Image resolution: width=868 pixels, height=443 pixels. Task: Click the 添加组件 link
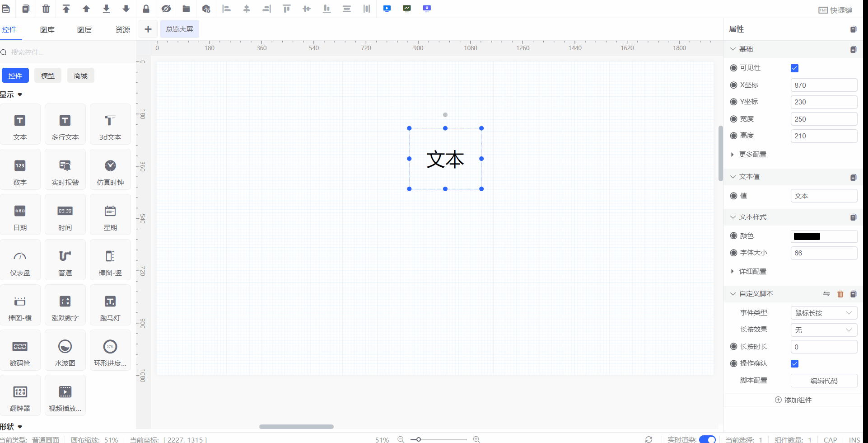793,400
